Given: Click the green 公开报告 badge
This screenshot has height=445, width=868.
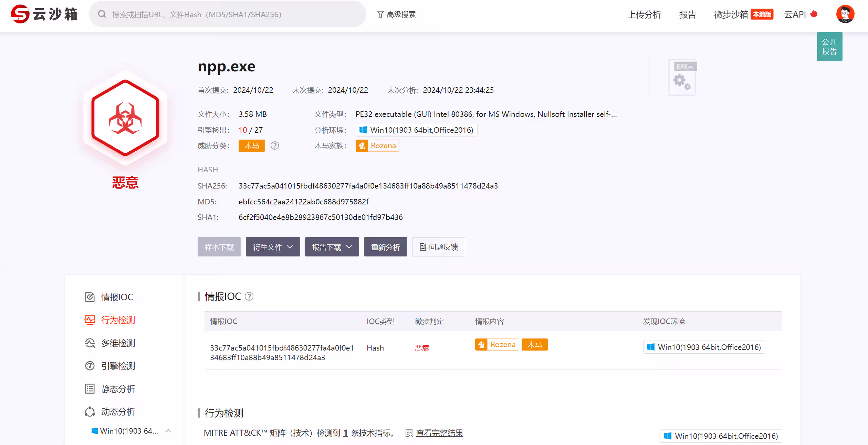Looking at the screenshot, I should click(829, 47).
